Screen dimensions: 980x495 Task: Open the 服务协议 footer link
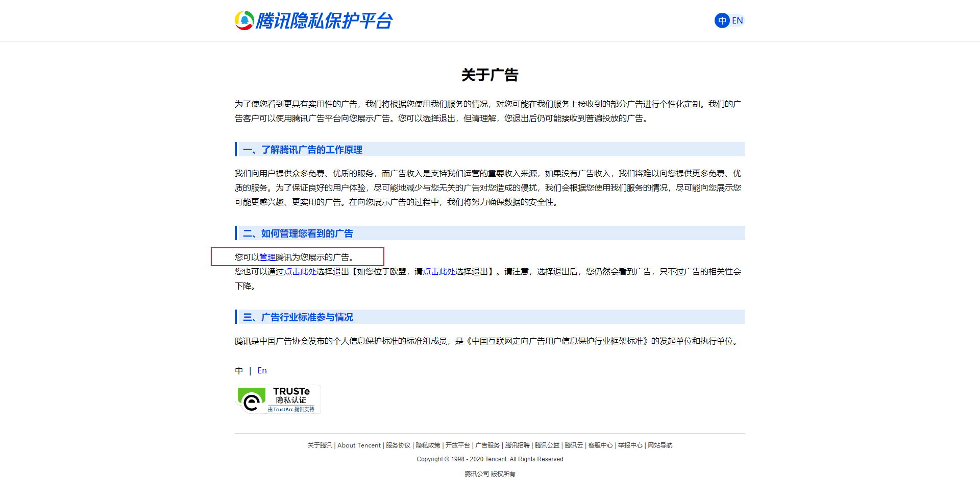398,445
